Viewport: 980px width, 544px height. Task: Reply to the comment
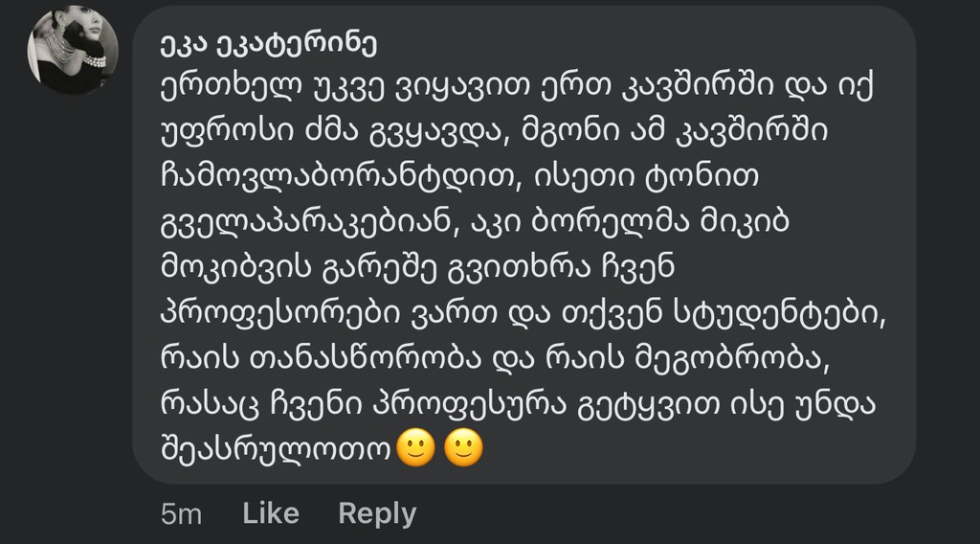click(x=377, y=513)
